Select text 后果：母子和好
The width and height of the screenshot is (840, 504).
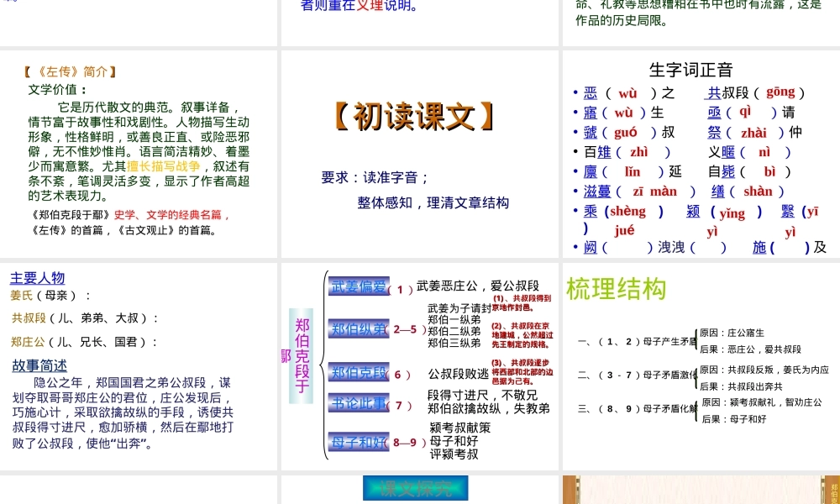(734, 419)
